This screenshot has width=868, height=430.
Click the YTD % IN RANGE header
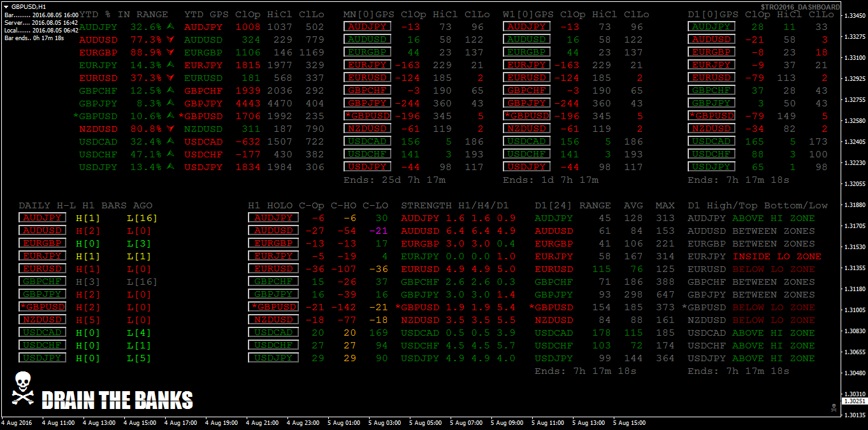[x=124, y=14]
